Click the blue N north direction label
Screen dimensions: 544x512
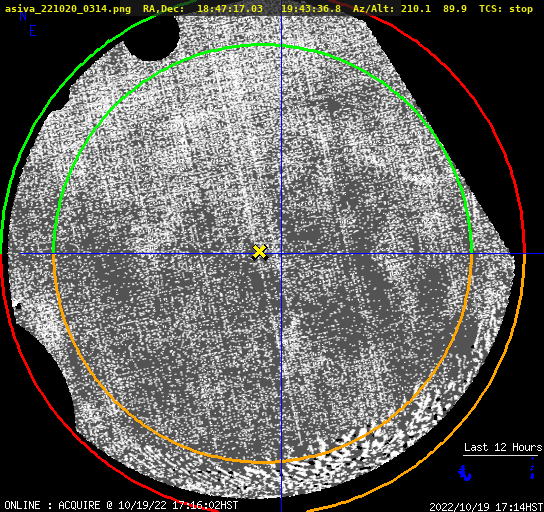click(x=23, y=17)
